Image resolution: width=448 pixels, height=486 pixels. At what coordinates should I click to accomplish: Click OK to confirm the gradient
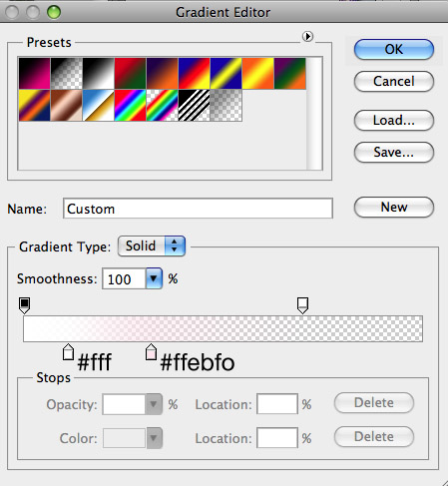pyautogui.click(x=394, y=50)
